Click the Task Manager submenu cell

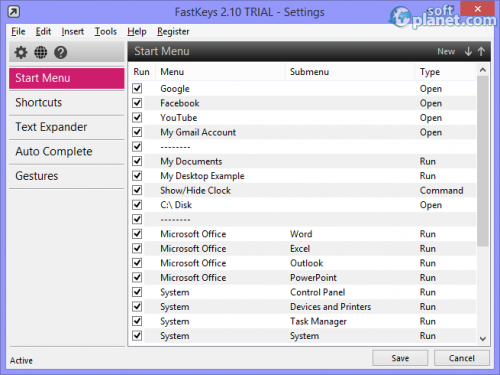pos(318,321)
